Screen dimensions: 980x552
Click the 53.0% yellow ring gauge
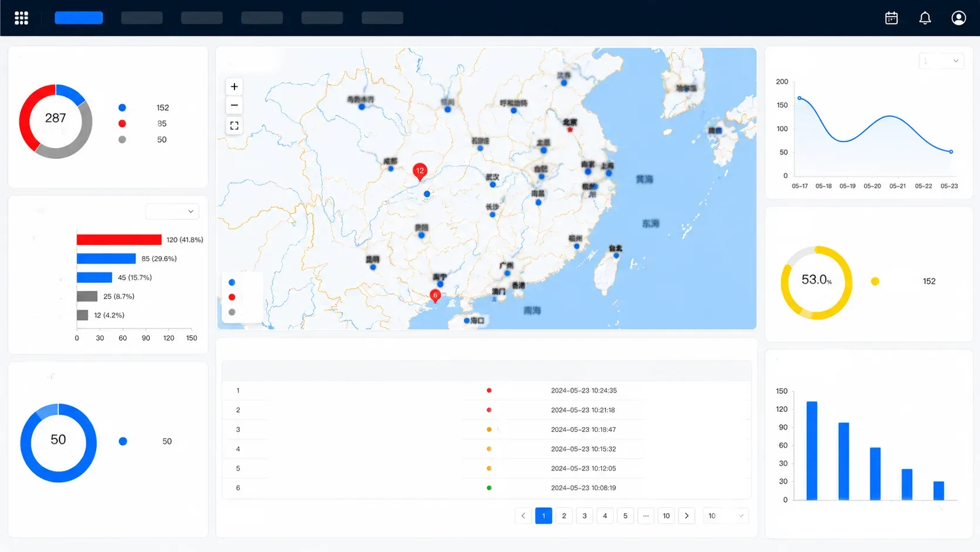coord(816,283)
